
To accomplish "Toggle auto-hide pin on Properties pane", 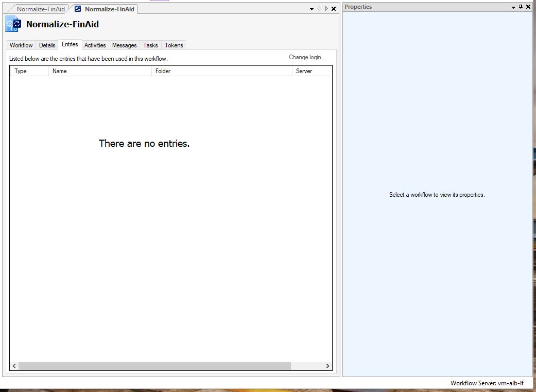I will (521, 7).
